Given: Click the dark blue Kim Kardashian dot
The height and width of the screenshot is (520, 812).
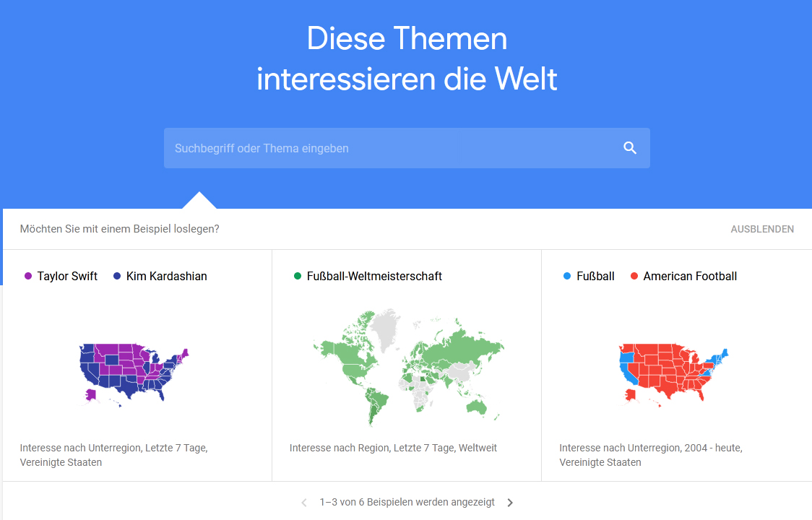Looking at the screenshot, I should coord(117,276).
